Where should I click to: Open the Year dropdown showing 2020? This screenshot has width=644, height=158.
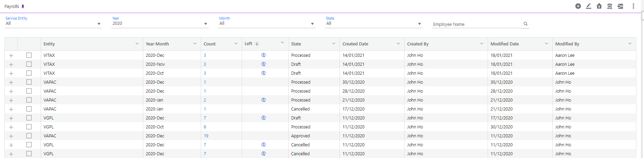pyautogui.click(x=160, y=23)
